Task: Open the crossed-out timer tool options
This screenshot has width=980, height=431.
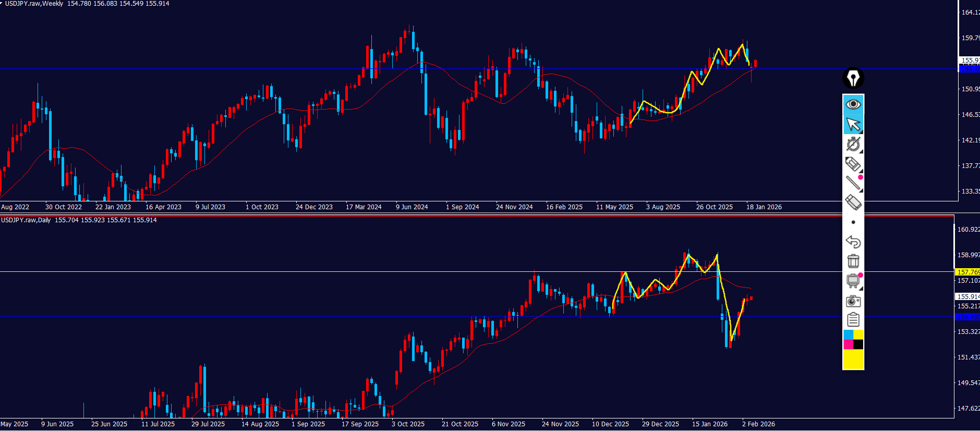Action: coord(853,144)
